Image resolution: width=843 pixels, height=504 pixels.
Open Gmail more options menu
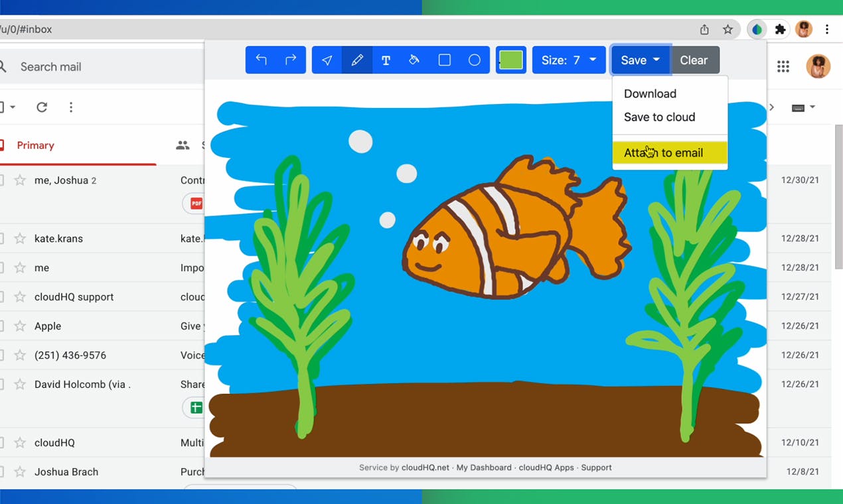coord(71,107)
